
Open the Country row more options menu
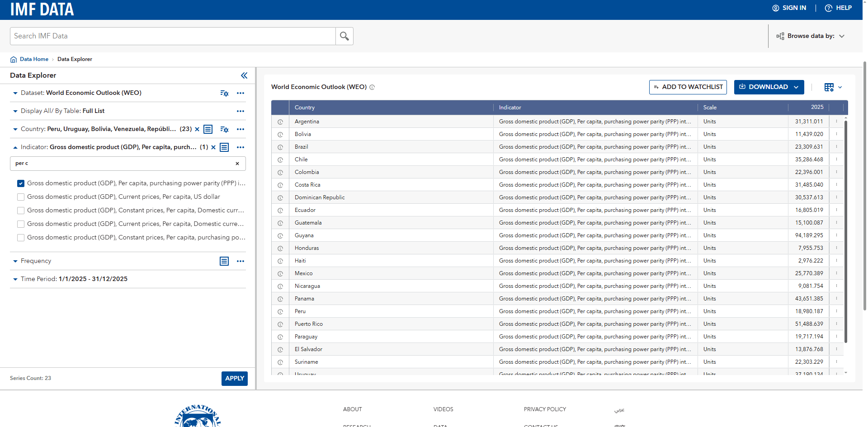click(241, 129)
